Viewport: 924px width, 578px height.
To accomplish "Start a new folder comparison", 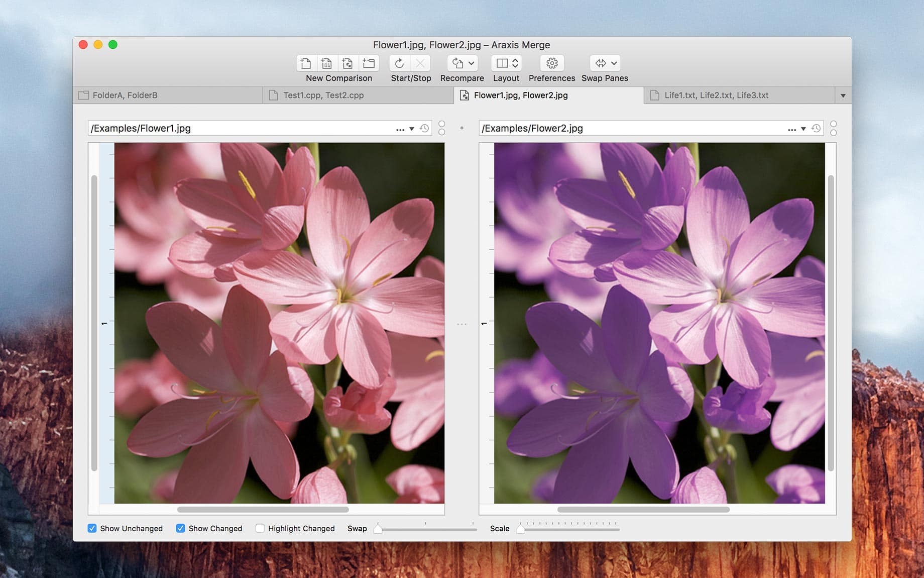I will [x=368, y=63].
